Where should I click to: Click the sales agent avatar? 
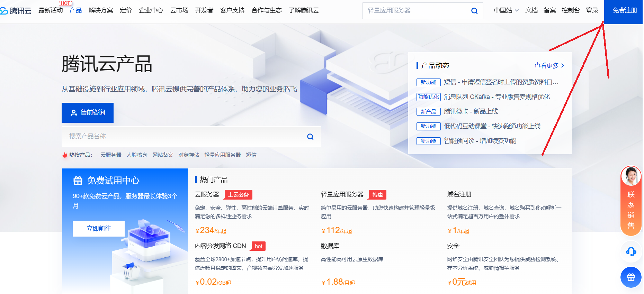tap(631, 176)
